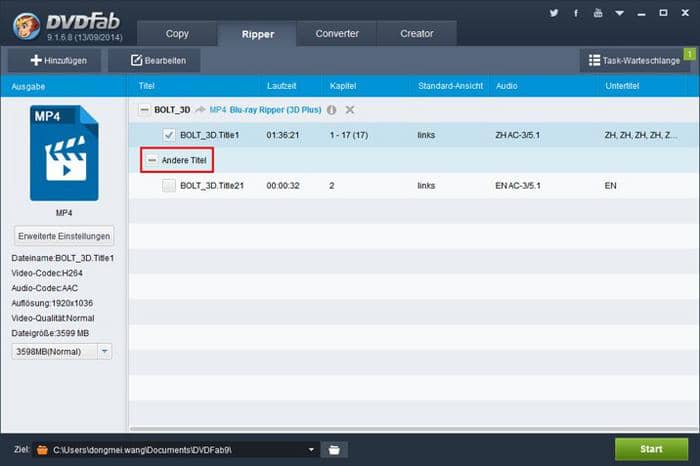Click Auflösung:1920x1036 info line
Image resolution: width=700 pixels, height=466 pixels.
click(52, 303)
